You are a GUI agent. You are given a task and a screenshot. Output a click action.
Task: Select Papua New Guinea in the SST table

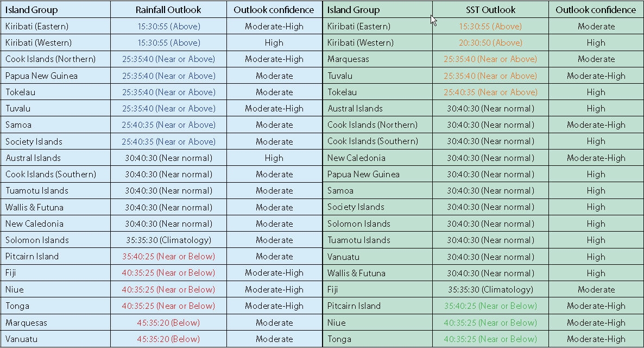363,174
